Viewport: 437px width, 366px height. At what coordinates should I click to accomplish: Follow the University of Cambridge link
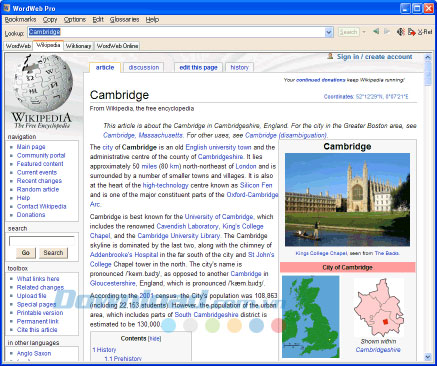(219, 217)
